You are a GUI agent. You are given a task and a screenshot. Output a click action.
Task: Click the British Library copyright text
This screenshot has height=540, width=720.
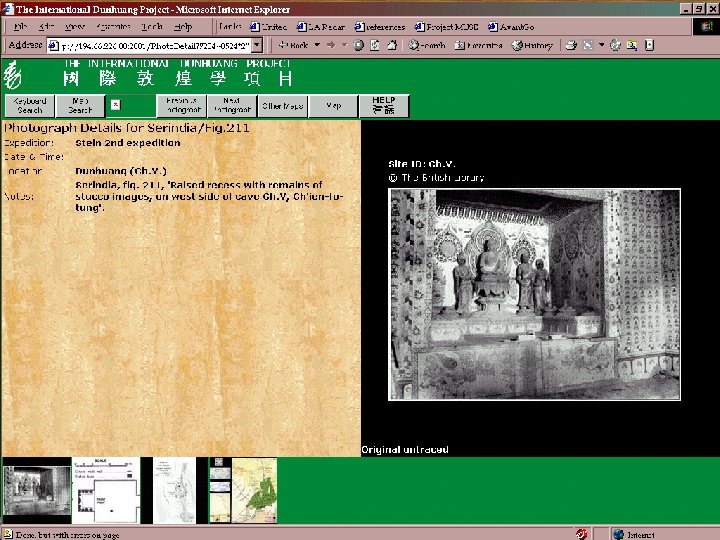click(x=436, y=178)
